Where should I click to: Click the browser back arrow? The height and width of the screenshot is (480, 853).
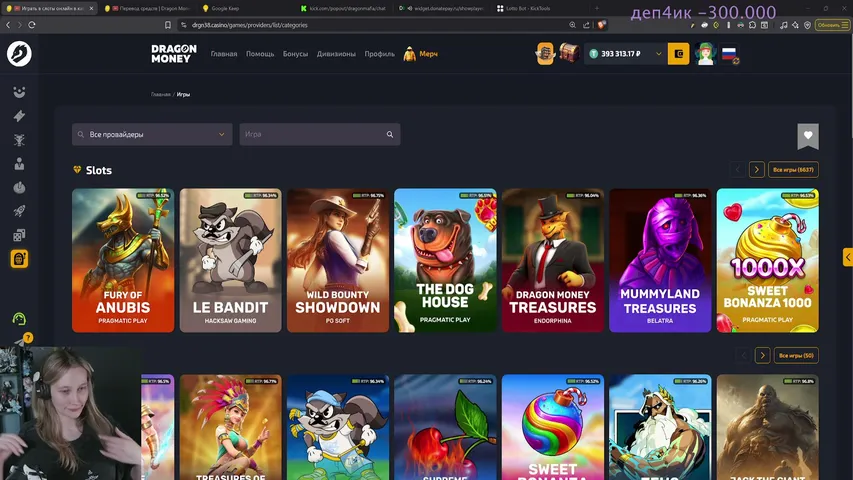point(8,25)
